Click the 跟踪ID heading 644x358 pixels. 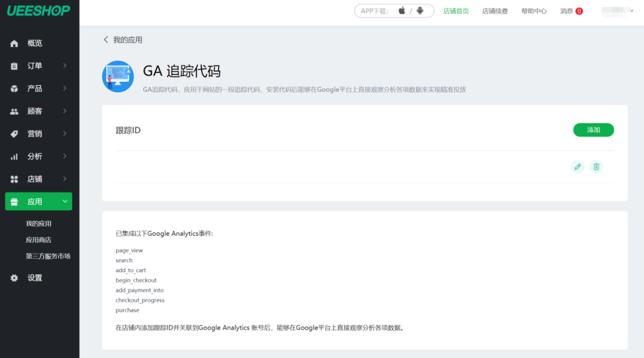point(128,130)
